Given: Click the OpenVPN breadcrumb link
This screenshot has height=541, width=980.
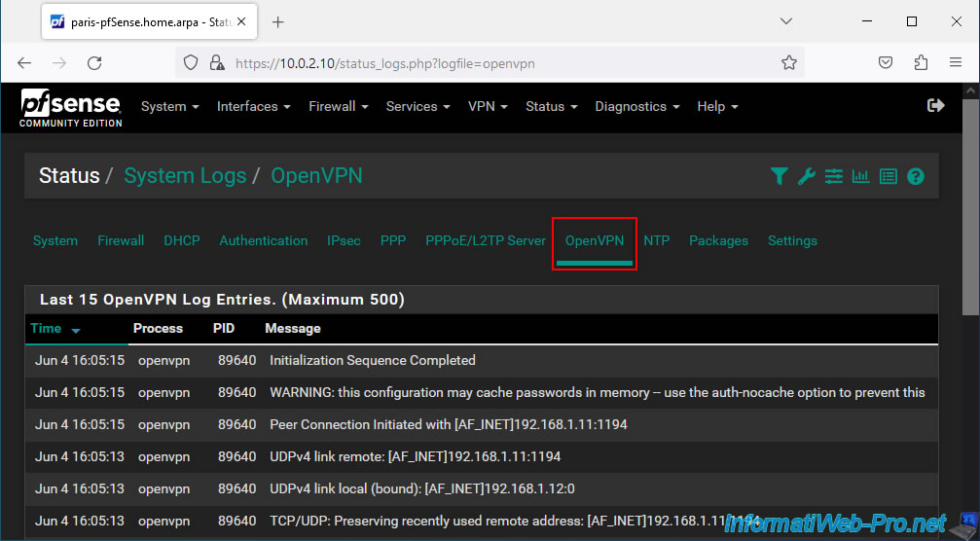Looking at the screenshot, I should [316, 176].
